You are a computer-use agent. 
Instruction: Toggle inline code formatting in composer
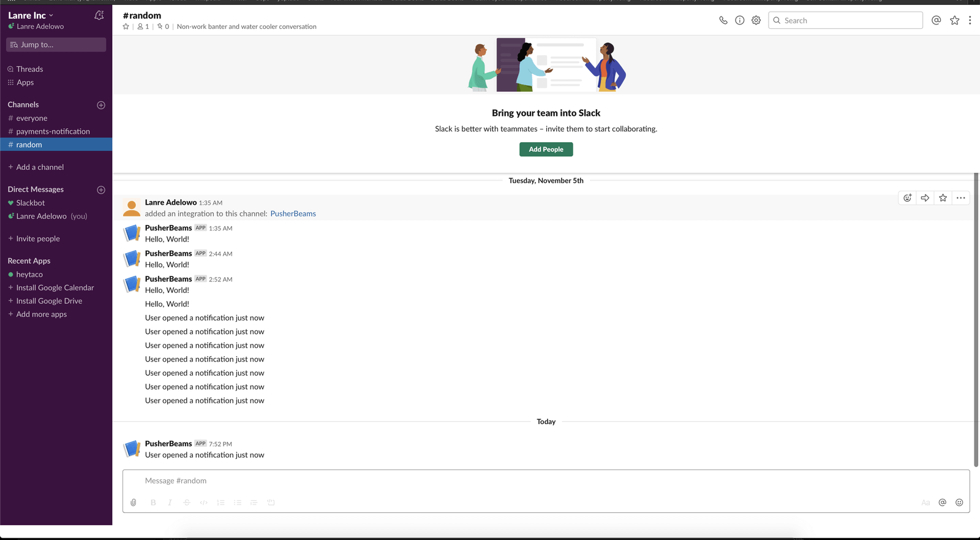203,503
